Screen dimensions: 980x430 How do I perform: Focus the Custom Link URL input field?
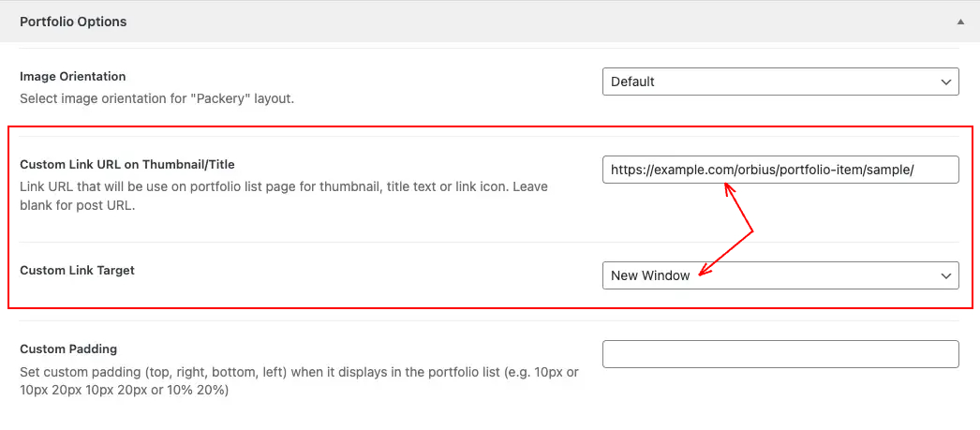coord(780,170)
